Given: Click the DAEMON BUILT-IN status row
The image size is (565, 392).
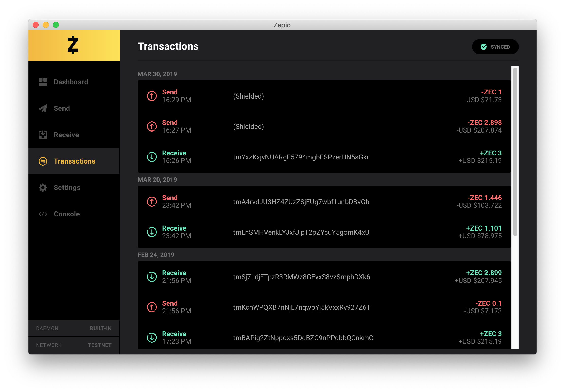Looking at the screenshot, I should (x=74, y=328).
